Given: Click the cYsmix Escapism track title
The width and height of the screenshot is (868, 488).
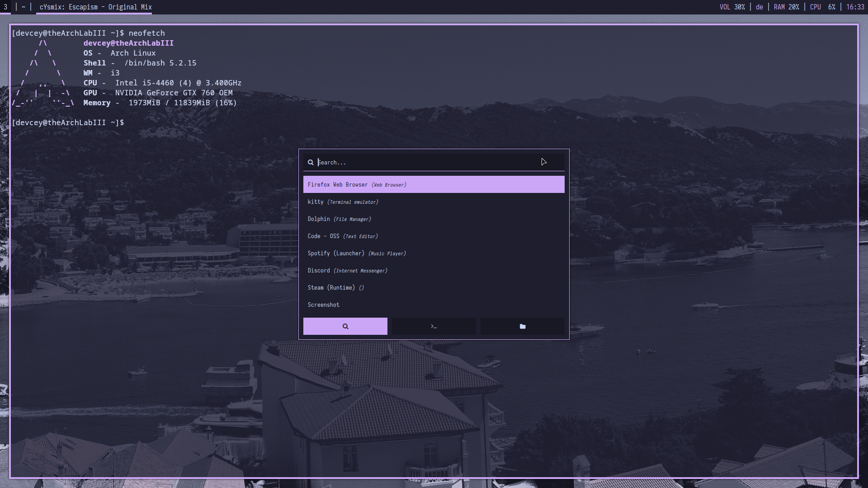Looking at the screenshot, I should (95, 7).
